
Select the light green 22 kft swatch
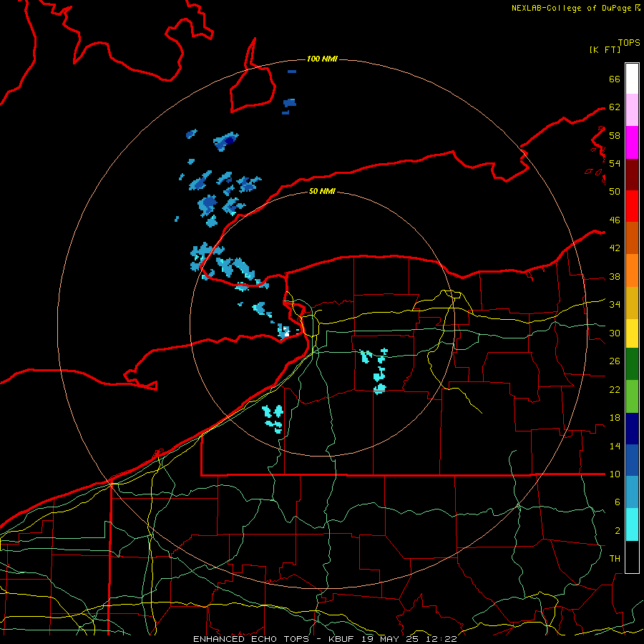click(632, 396)
